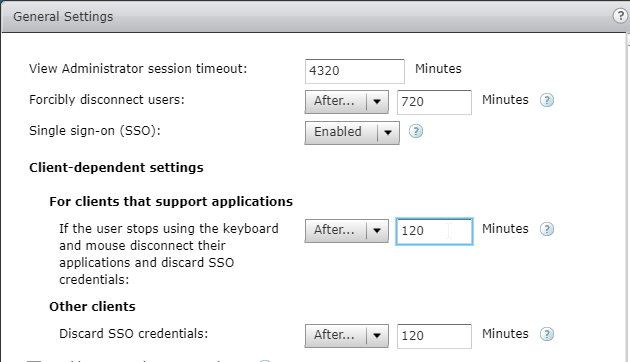This screenshot has width=630, height=362.
Task: Expand the Single sign-on Enabled dropdown
Action: click(x=352, y=133)
